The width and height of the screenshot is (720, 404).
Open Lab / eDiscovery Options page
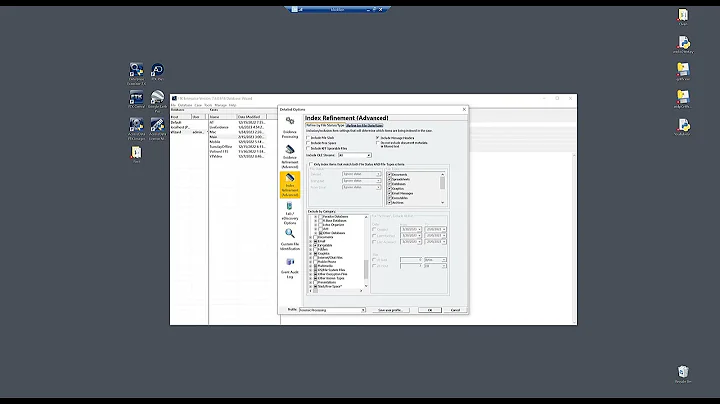(x=290, y=213)
